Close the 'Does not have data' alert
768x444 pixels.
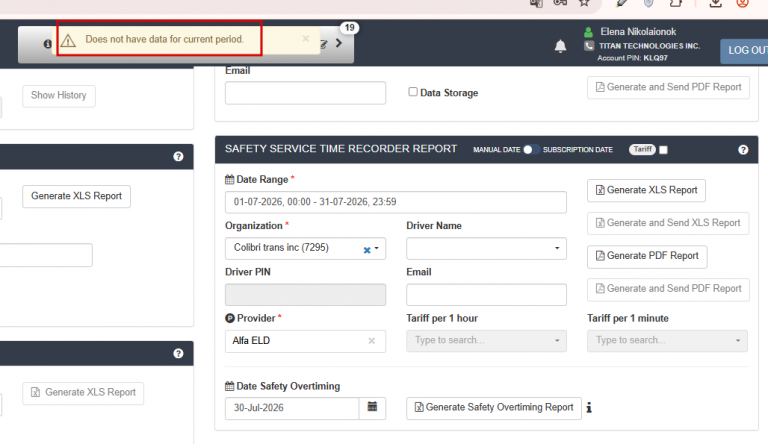[x=306, y=39]
